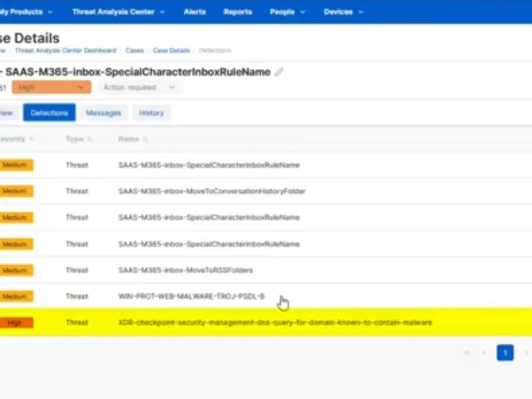Click the Type column sort icon
This screenshot has width=532, height=399.
pyautogui.click(x=88, y=140)
